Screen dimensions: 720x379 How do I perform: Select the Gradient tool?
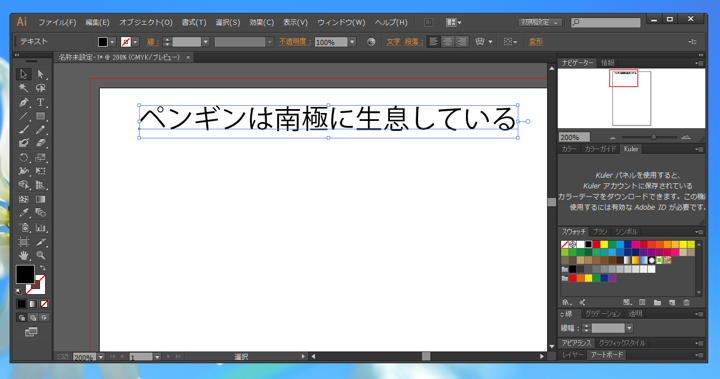(x=40, y=199)
